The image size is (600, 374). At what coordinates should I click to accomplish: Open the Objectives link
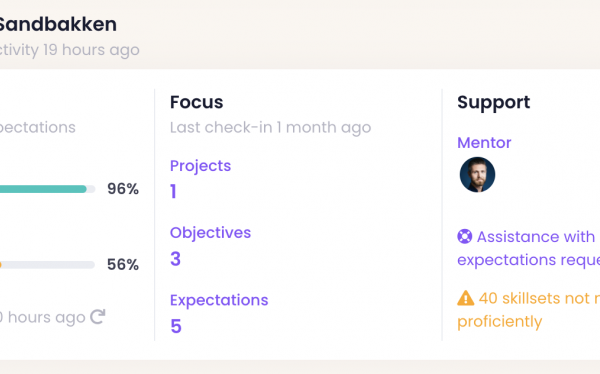click(x=210, y=233)
